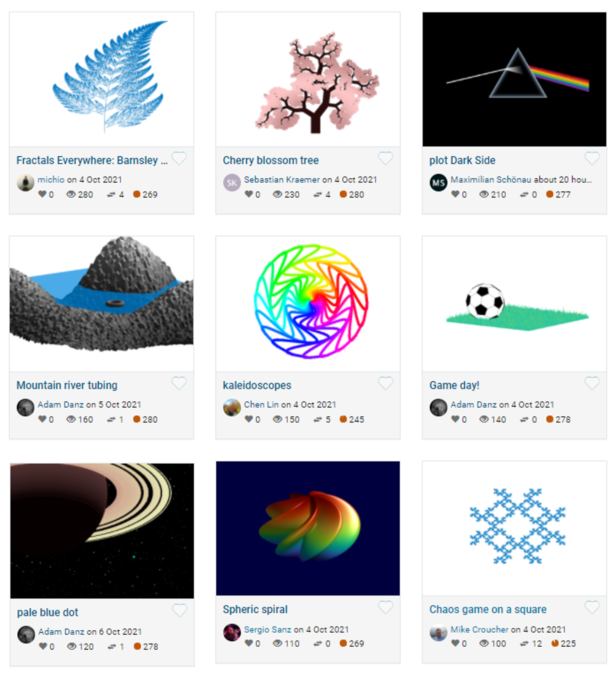
Task: Like the Cherry blossom tree entry
Action: pyautogui.click(x=385, y=158)
